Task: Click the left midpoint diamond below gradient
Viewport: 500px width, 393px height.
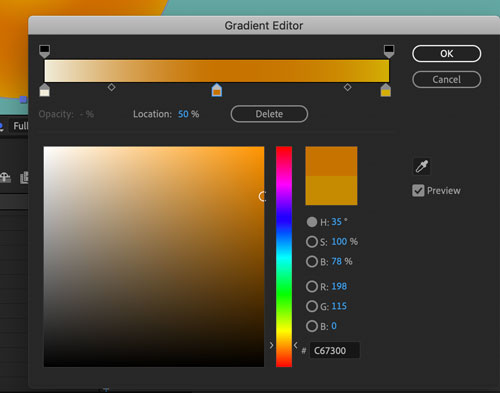Action: [112, 87]
